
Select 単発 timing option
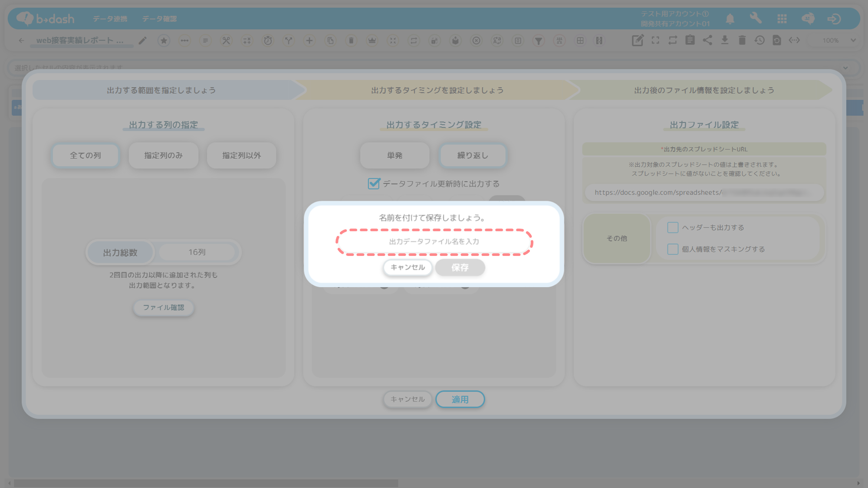click(395, 155)
